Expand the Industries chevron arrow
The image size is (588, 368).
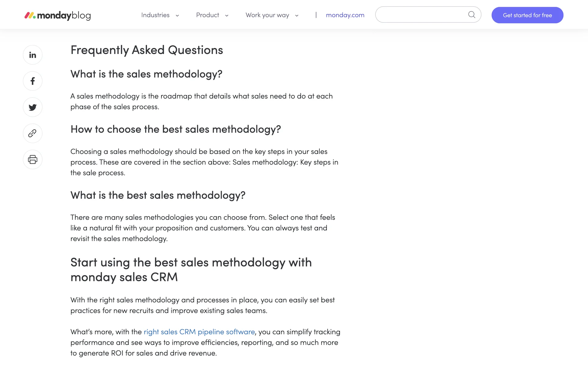click(x=177, y=16)
